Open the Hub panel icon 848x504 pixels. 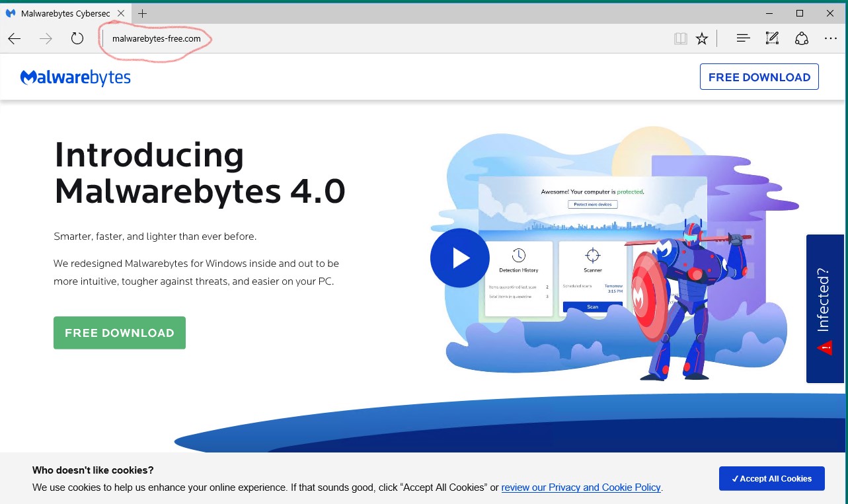[x=743, y=38]
